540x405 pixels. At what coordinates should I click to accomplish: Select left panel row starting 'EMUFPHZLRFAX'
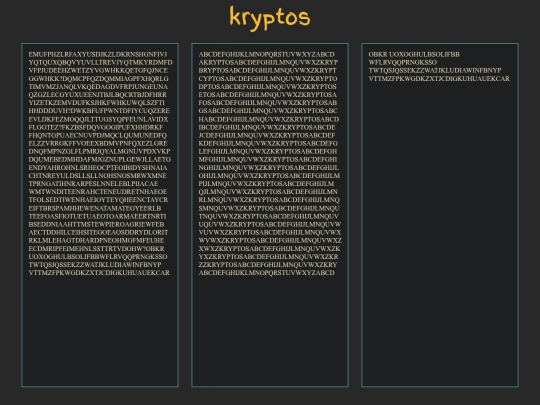tap(98, 54)
